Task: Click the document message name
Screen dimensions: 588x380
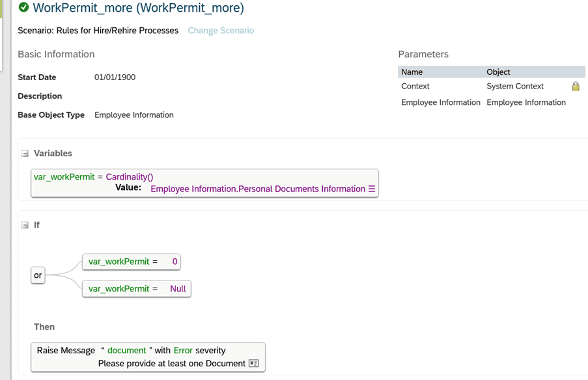Action: 127,351
